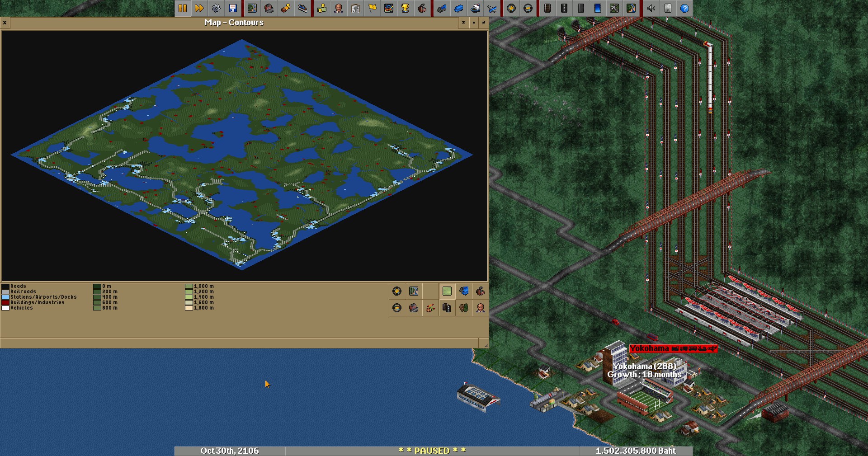
Task: Zoom in the minimap view
Action: click(397, 291)
